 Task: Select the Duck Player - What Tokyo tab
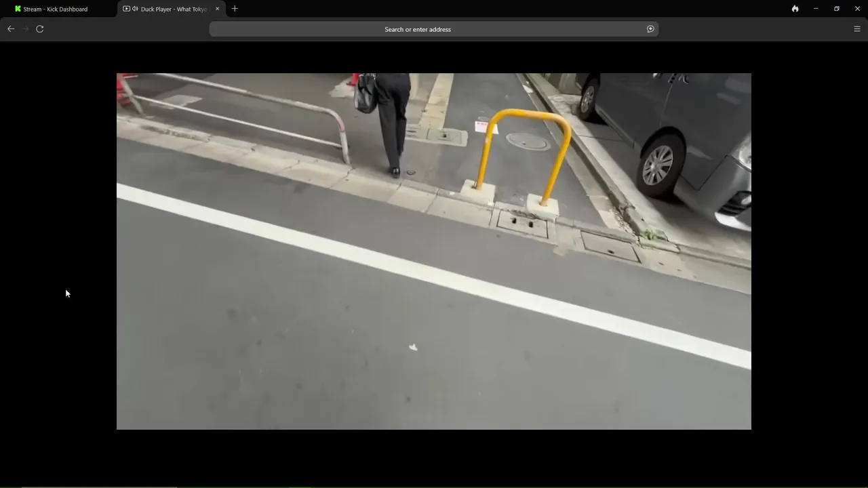click(172, 9)
